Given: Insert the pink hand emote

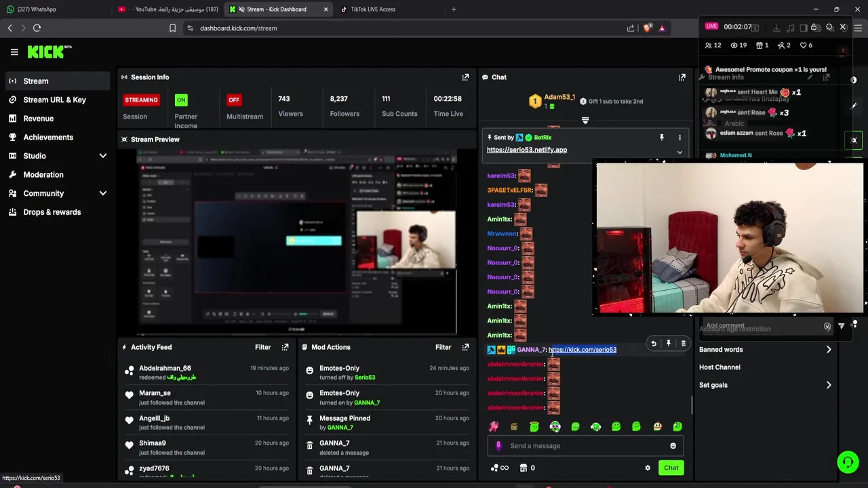Looking at the screenshot, I should click(x=494, y=426).
